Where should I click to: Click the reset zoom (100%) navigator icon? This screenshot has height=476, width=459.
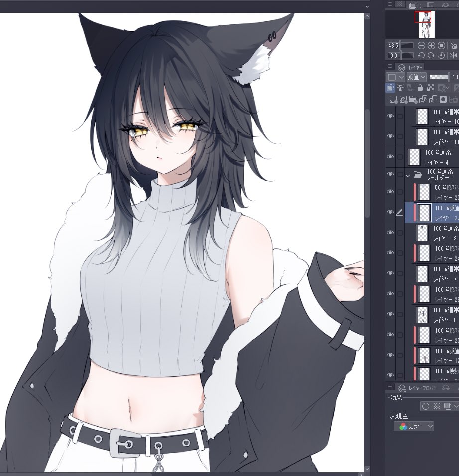click(442, 45)
